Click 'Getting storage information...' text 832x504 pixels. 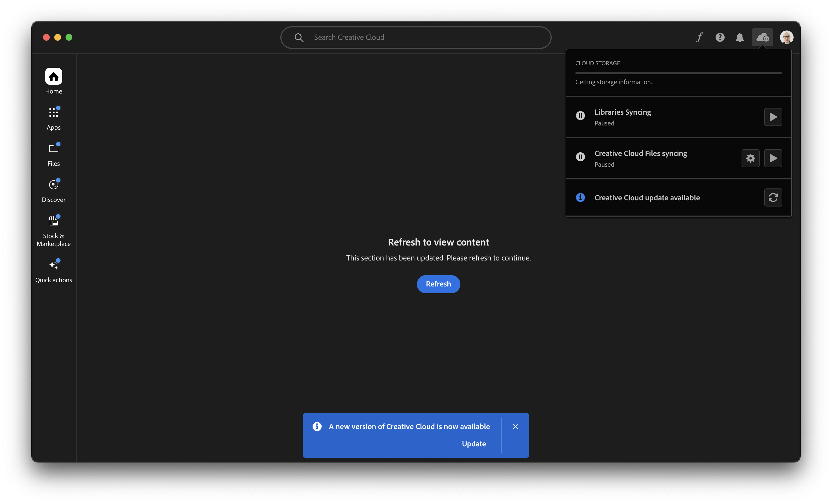coord(615,82)
